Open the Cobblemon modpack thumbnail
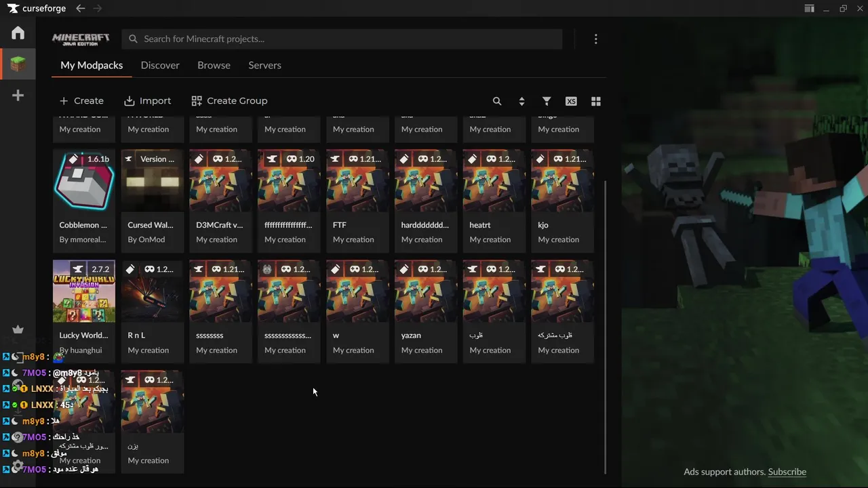868x488 pixels. (x=84, y=180)
